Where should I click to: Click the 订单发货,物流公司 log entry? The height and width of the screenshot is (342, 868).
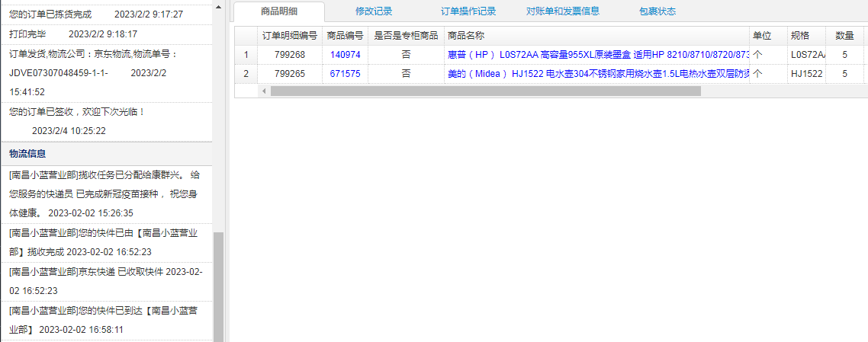click(x=106, y=73)
